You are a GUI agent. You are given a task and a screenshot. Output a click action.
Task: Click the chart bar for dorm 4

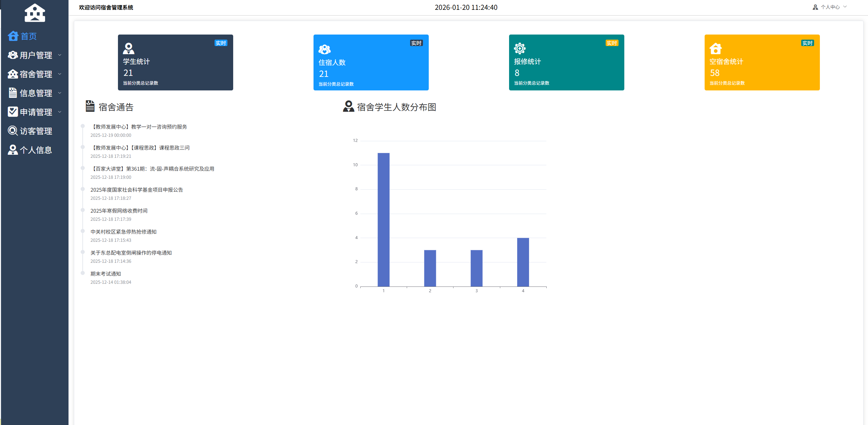click(x=523, y=262)
